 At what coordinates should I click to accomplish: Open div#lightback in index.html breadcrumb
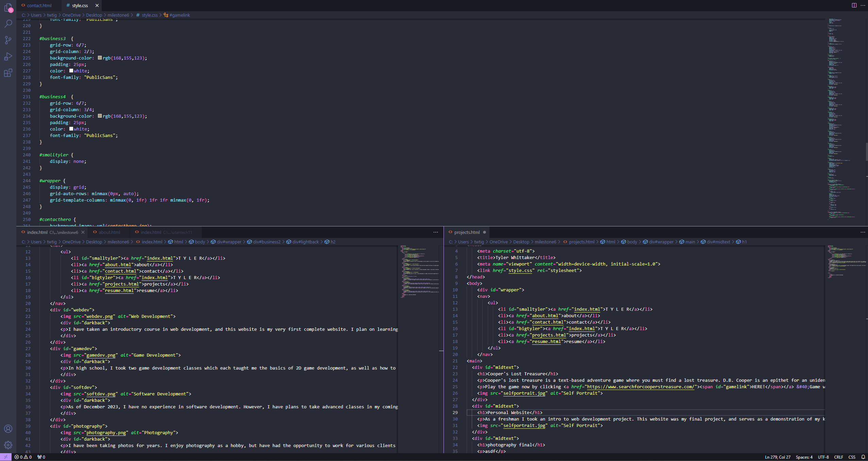click(303, 242)
